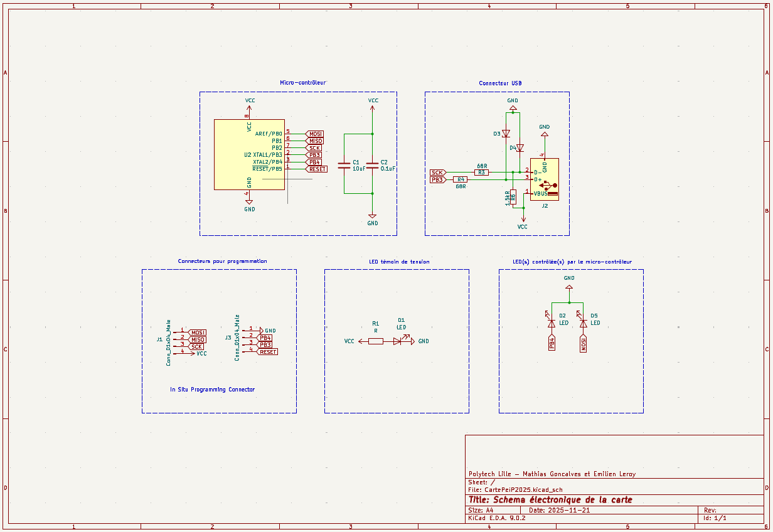Select the R6 1.5kR resistor
This screenshot has width=773, height=532.
coord(513,196)
